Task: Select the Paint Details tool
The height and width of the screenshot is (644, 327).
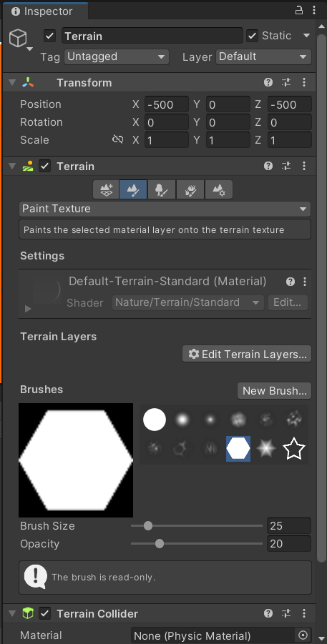Action: (x=190, y=189)
